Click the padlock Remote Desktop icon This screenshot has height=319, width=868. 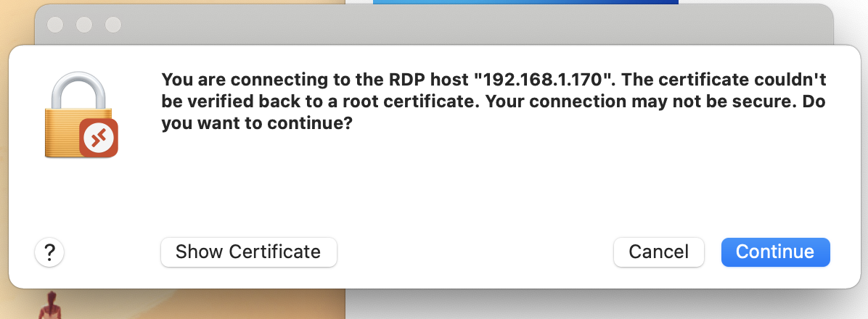(81, 115)
